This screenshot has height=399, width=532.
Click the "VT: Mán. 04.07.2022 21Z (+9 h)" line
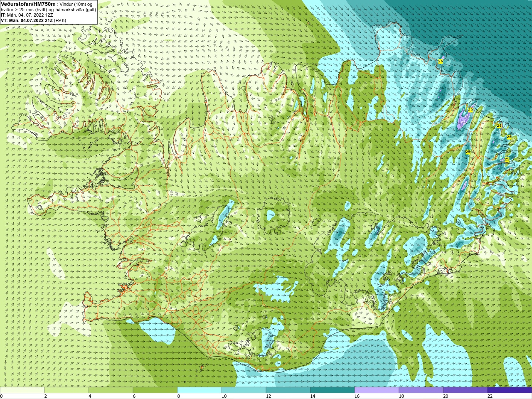click(x=33, y=20)
